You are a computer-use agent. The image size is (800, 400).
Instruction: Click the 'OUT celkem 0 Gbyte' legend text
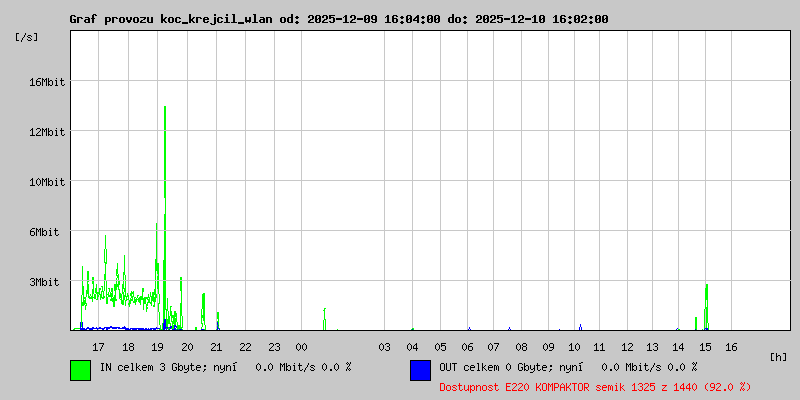[x=495, y=367]
